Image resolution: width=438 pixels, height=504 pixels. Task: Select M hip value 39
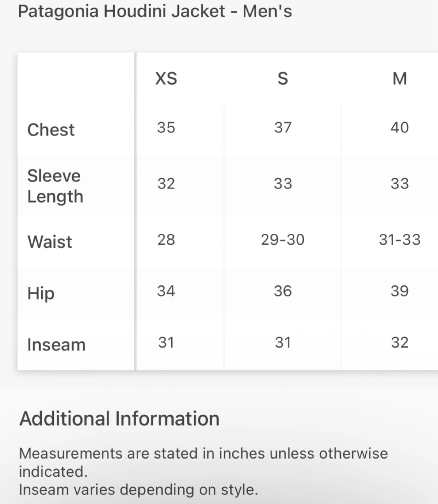click(400, 291)
